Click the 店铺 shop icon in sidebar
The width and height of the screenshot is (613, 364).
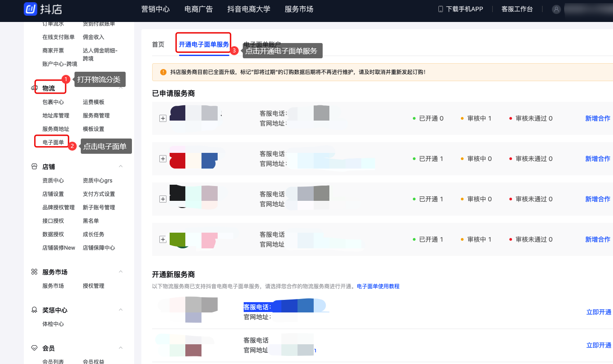click(34, 167)
